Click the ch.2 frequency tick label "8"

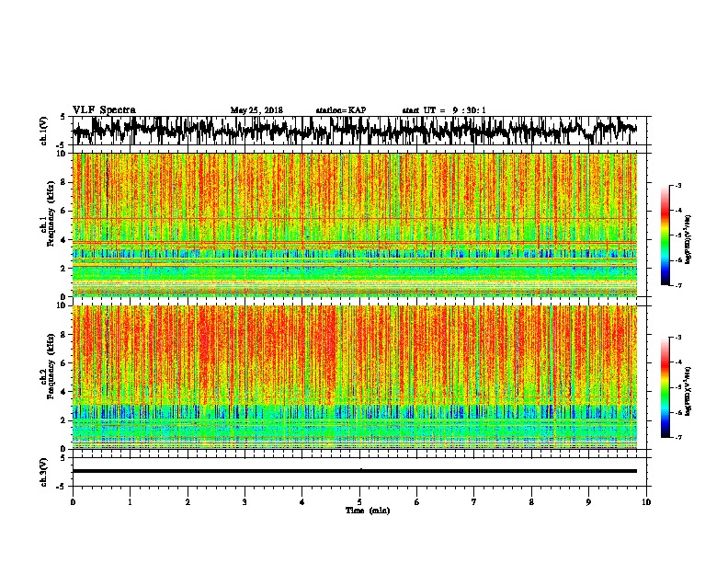click(x=64, y=335)
